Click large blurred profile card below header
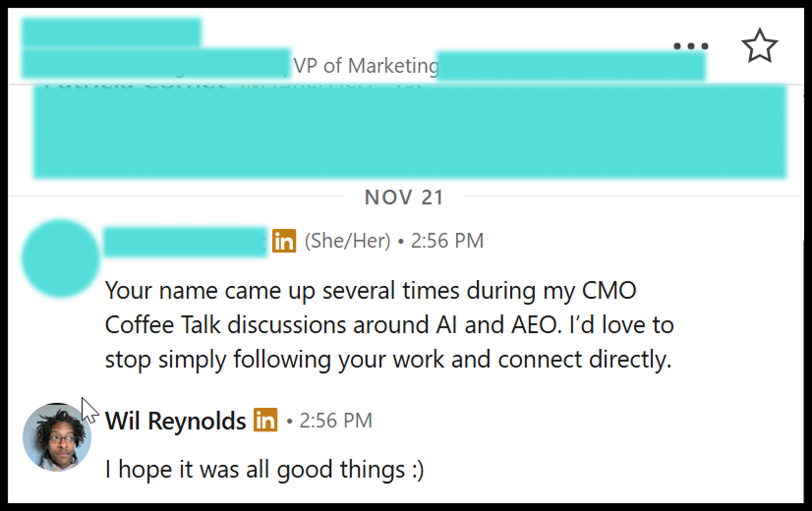 (409, 131)
